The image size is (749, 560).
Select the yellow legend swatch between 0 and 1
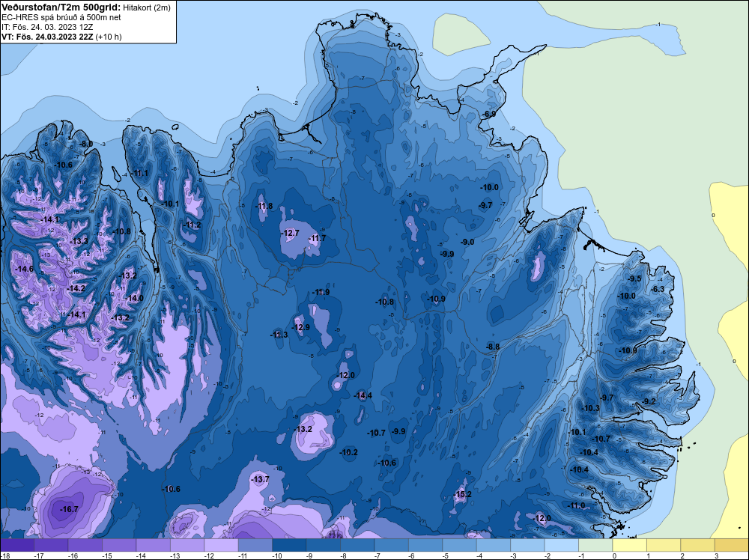pyautogui.click(x=629, y=545)
